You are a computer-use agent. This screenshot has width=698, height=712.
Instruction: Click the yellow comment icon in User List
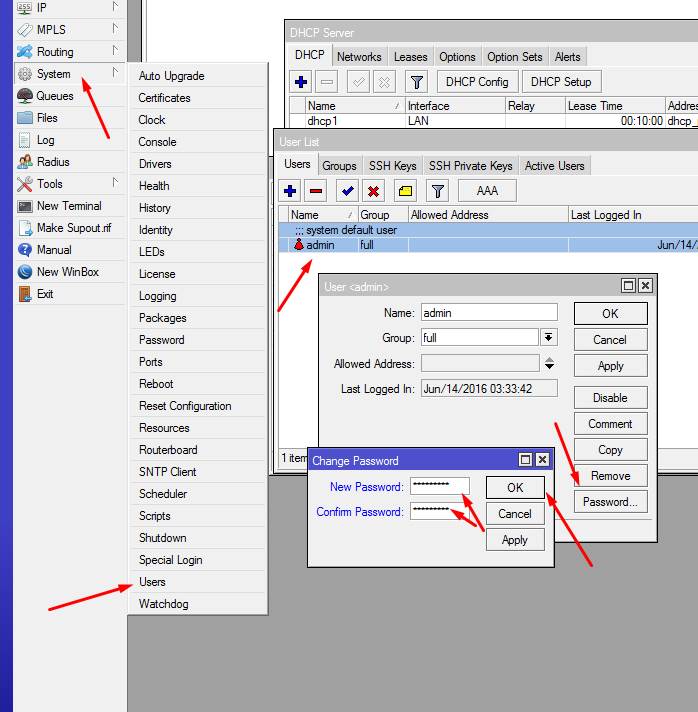(405, 191)
